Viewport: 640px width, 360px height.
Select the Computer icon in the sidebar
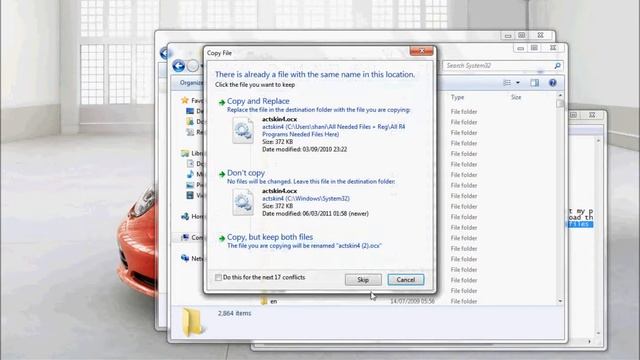pyautogui.click(x=185, y=237)
